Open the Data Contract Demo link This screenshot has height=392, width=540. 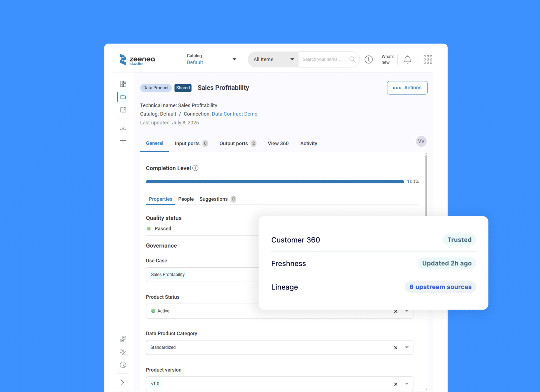235,114
